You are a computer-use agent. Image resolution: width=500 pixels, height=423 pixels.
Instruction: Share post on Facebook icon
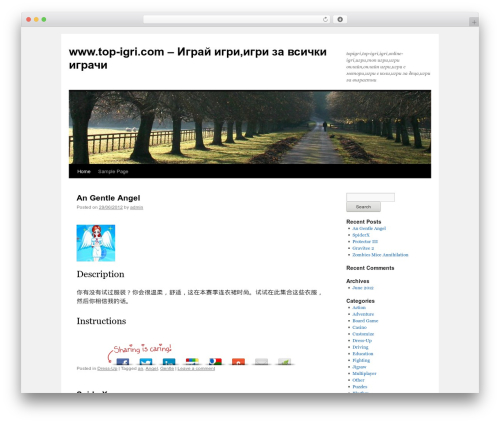point(123,362)
